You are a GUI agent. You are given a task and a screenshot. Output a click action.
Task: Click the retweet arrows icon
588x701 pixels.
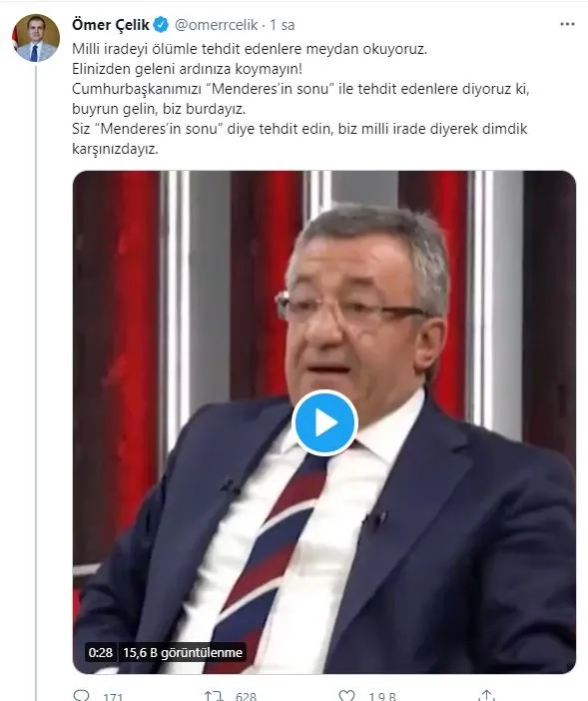213,696
